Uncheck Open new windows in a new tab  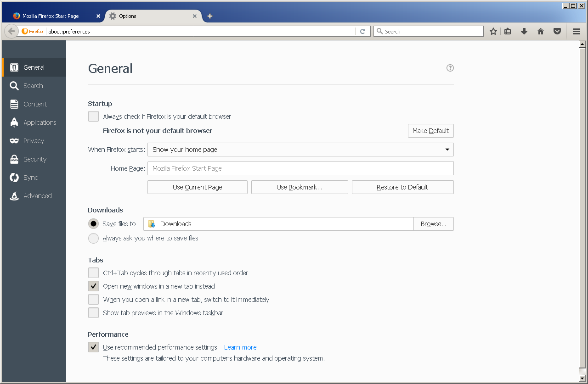93,286
